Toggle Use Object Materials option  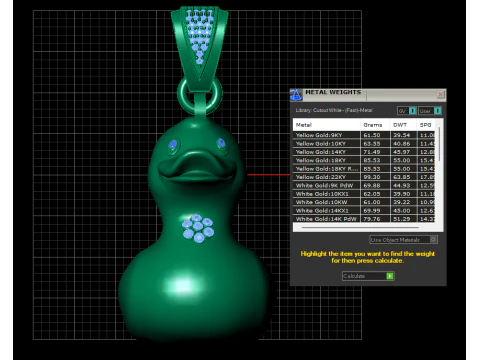click(403, 239)
